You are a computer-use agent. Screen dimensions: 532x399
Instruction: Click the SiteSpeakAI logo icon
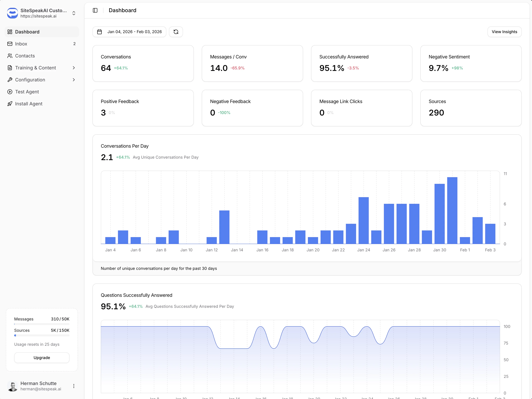click(x=12, y=13)
